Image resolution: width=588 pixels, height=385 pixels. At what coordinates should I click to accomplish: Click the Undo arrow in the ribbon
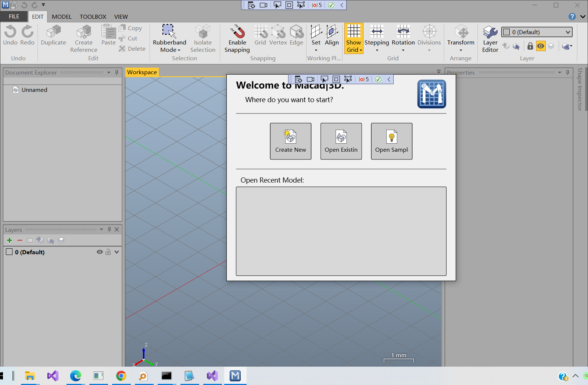tap(10, 35)
